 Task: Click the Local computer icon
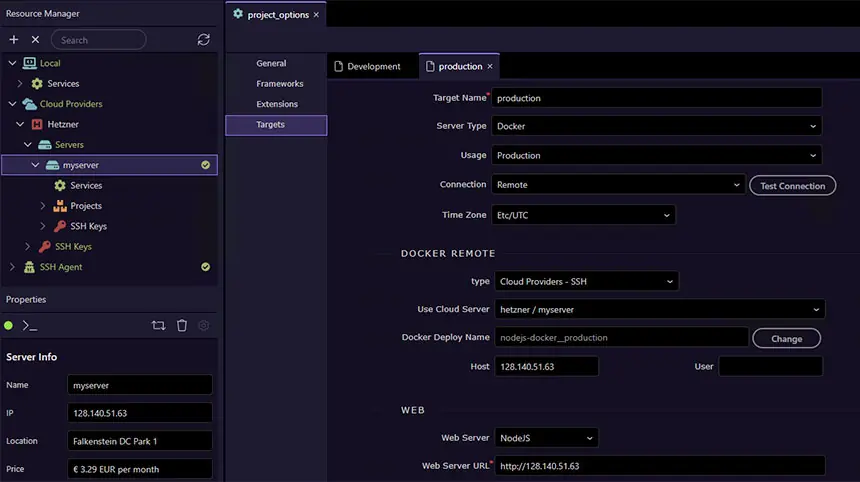[x=30, y=63]
